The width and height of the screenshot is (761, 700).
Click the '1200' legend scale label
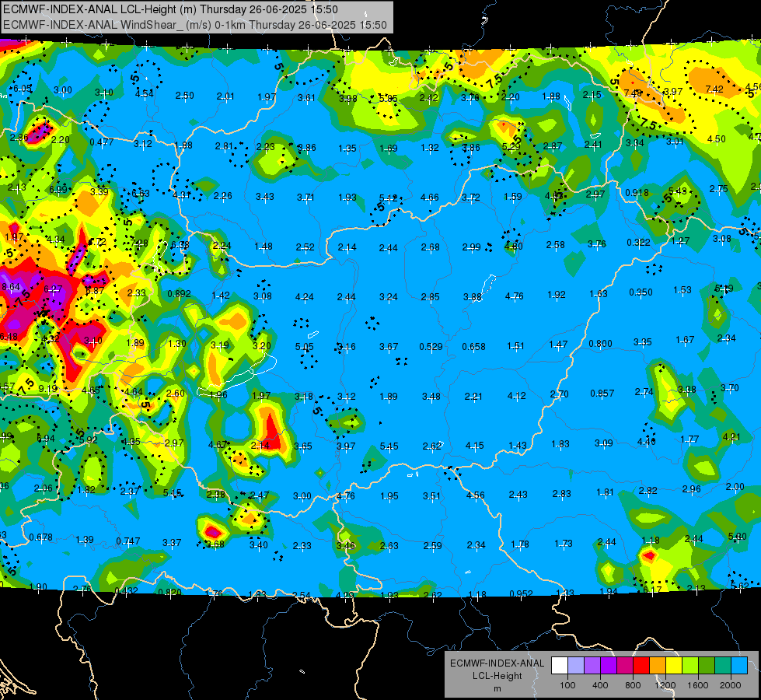point(665,685)
